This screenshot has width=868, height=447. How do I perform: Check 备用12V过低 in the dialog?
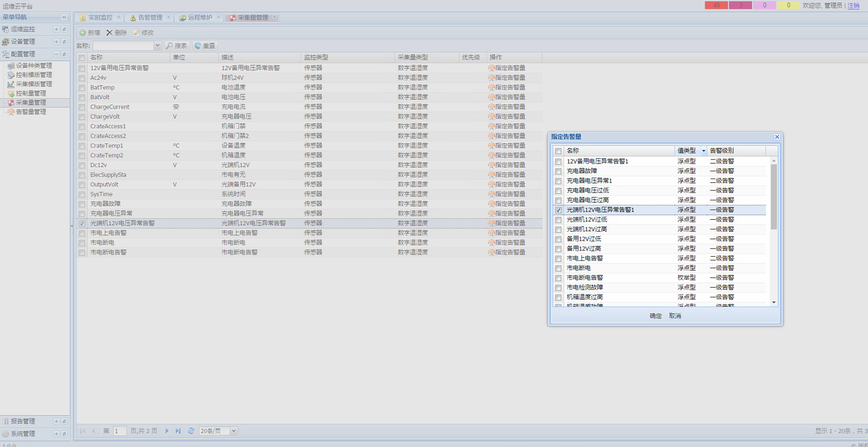pos(558,239)
